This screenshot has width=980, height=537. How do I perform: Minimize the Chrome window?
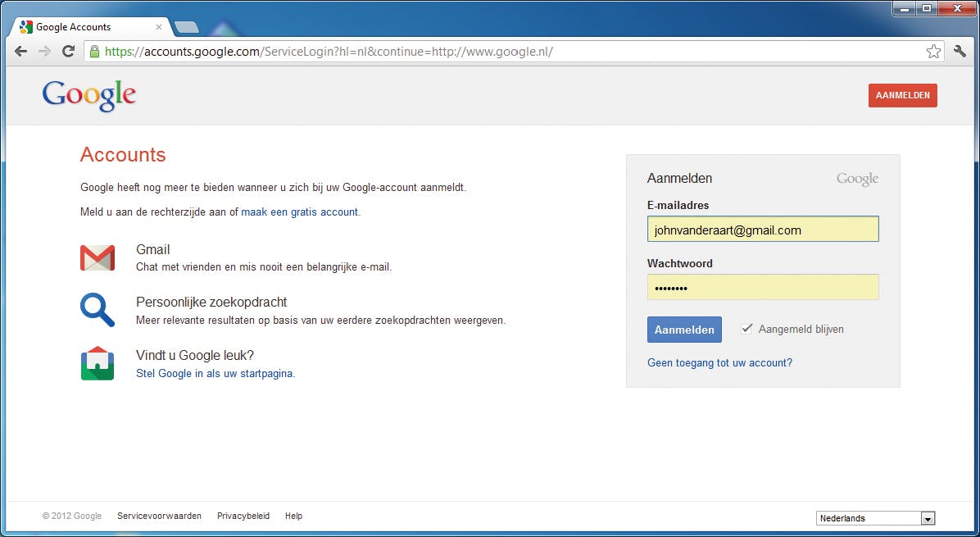click(x=903, y=9)
